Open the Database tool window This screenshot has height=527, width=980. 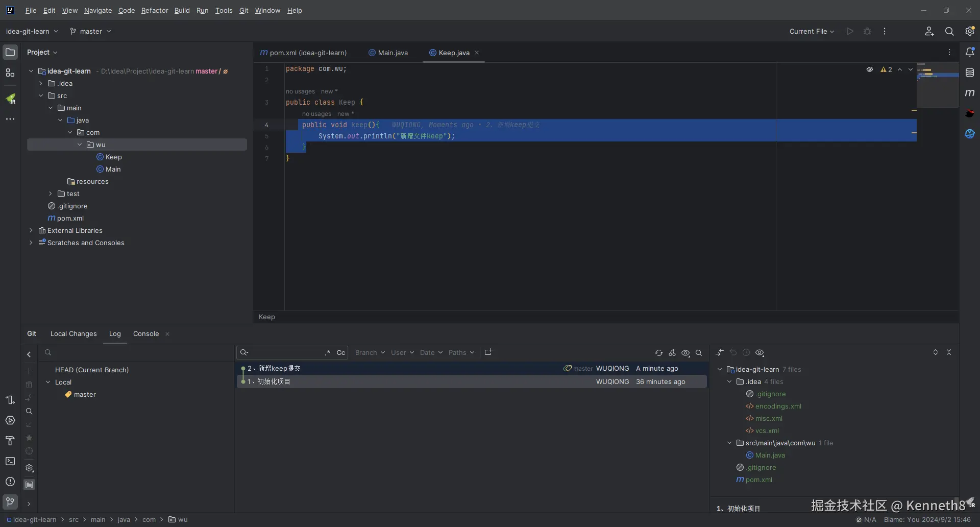(970, 73)
